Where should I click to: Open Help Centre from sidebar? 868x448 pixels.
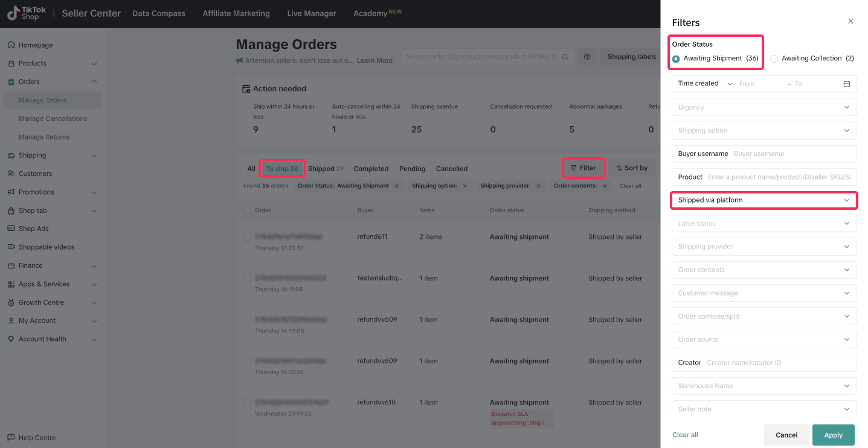[x=37, y=438]
